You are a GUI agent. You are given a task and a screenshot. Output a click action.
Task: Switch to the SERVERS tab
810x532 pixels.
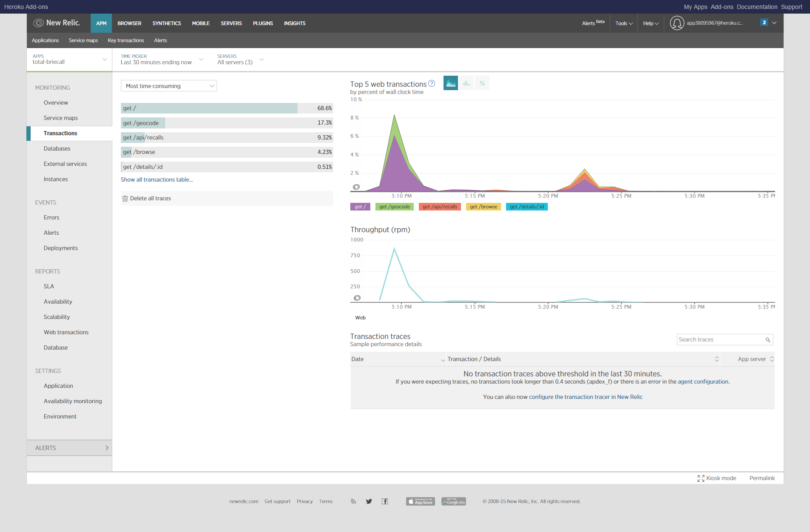click(x=231, y=23)
